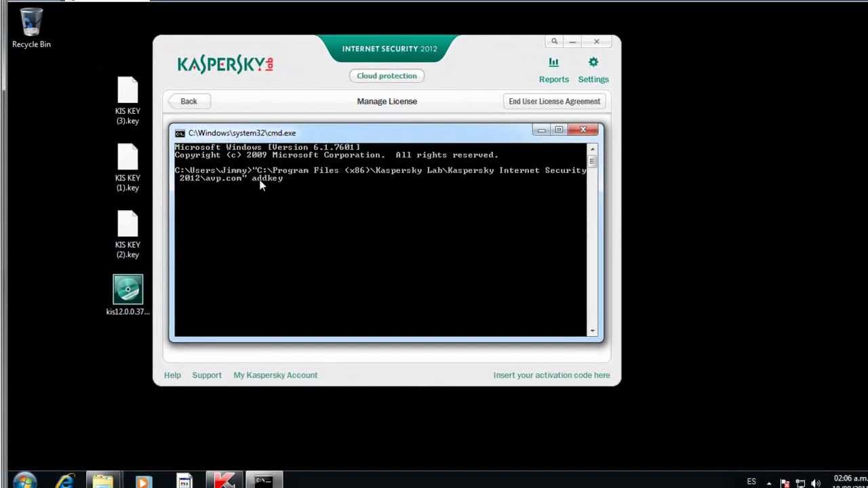Open the Support link

pos(207,375)
